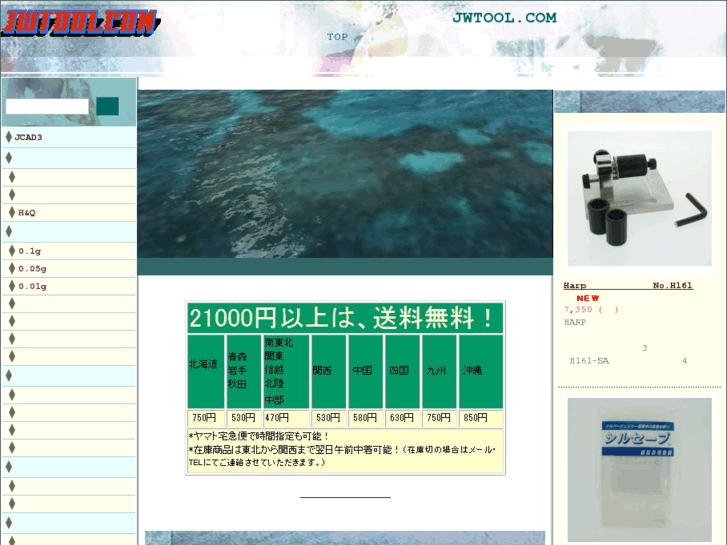Click the diamond icon beside H&Q
The image size is (727, 545).
12,212
